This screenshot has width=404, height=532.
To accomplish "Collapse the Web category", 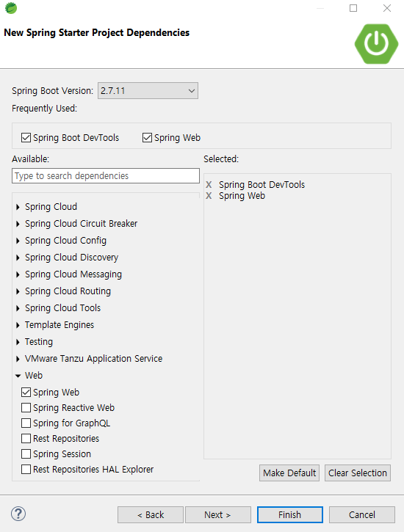I will (18, 376).
